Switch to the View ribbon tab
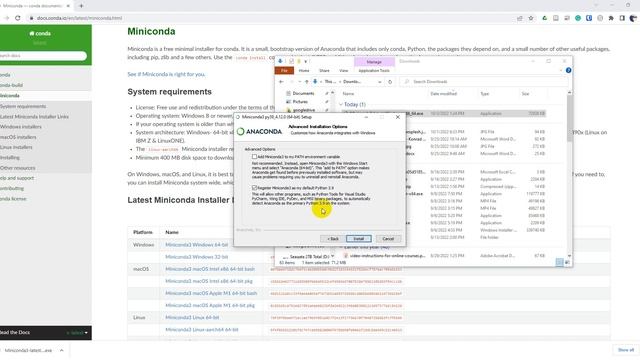The width and height of the screenshot is (640, 360). (344, 71)
